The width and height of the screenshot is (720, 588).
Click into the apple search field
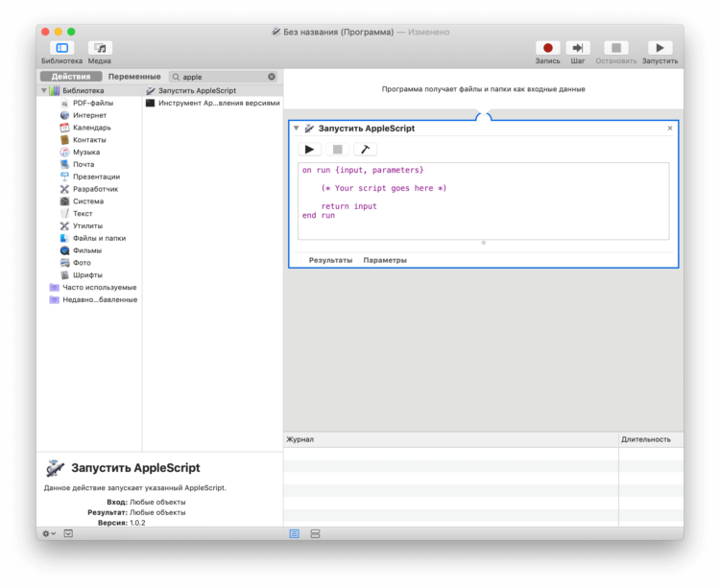coord(224,77)
